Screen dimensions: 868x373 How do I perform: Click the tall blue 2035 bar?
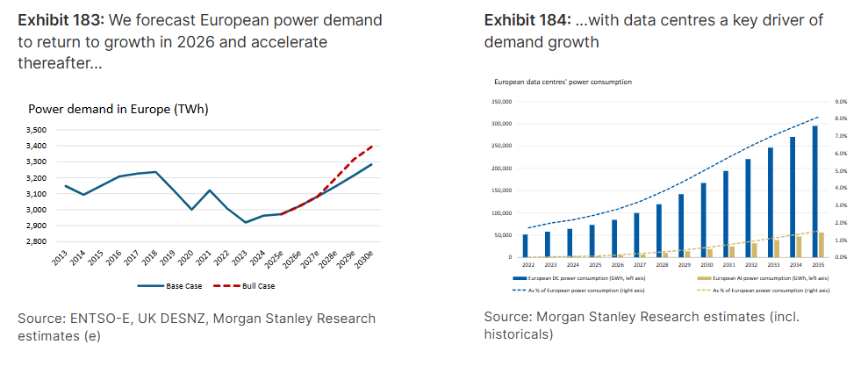point(814,191)
